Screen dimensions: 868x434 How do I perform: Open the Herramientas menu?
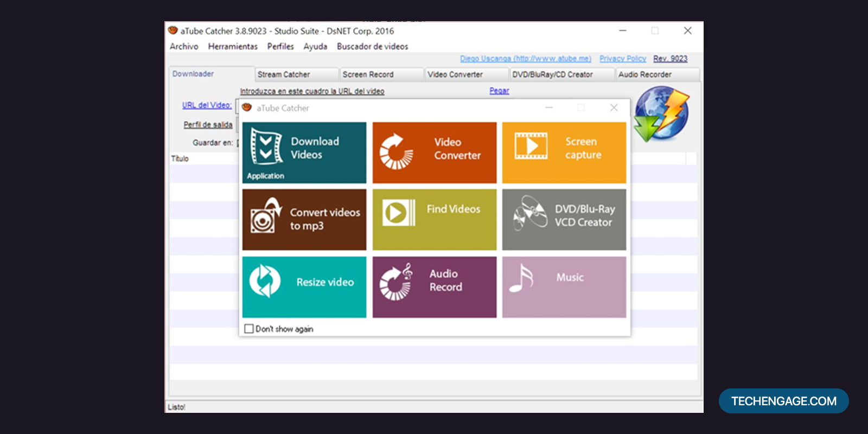[233, 47]
